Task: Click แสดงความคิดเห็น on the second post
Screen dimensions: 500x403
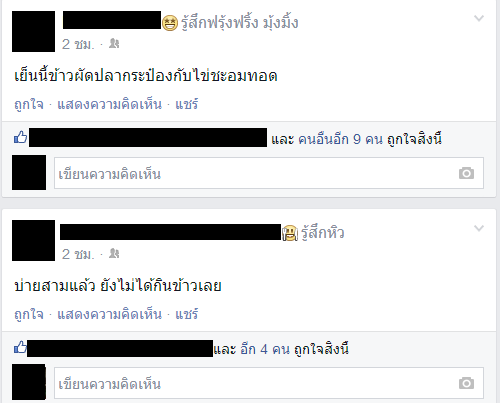Action: tap(110, 314)
